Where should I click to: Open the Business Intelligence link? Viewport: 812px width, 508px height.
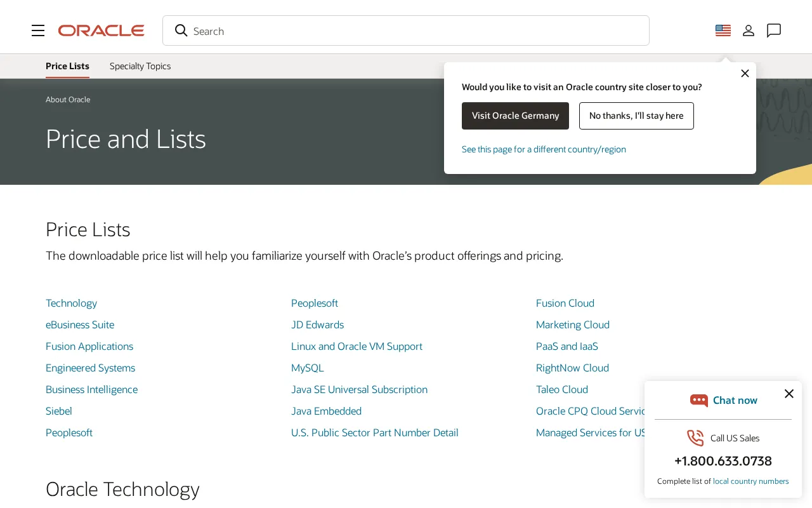click(91, 389)
